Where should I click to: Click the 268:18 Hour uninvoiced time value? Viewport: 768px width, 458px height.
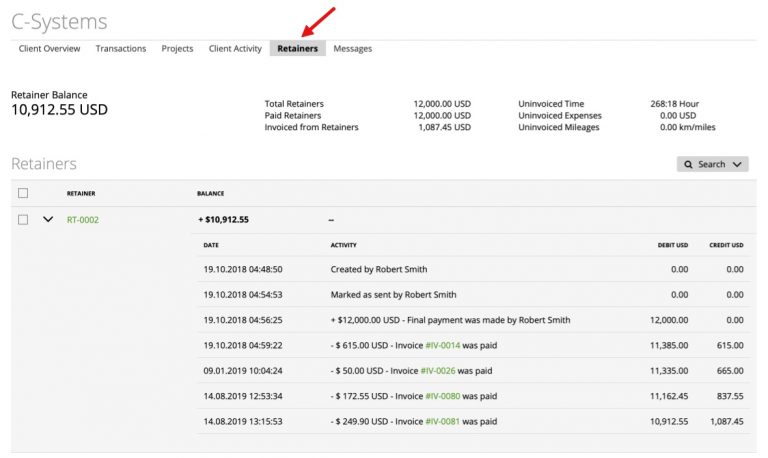click(x=674, y=104)
